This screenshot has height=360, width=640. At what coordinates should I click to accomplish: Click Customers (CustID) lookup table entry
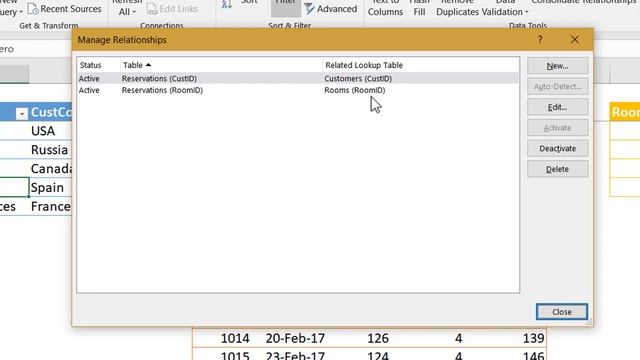coord(358,78)
